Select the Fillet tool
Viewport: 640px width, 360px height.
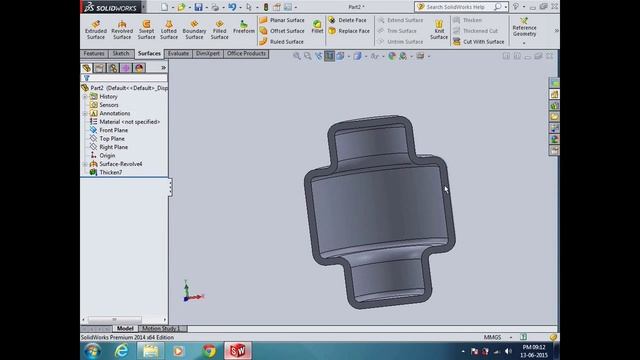click(317, 27)
